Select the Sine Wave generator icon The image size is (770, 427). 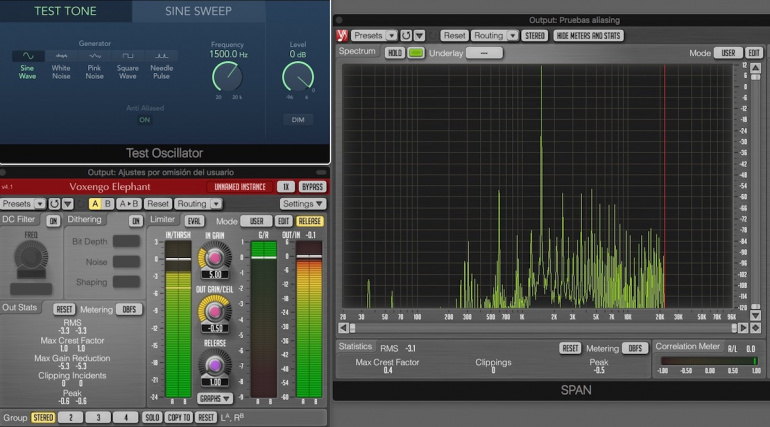pos(28,57)
